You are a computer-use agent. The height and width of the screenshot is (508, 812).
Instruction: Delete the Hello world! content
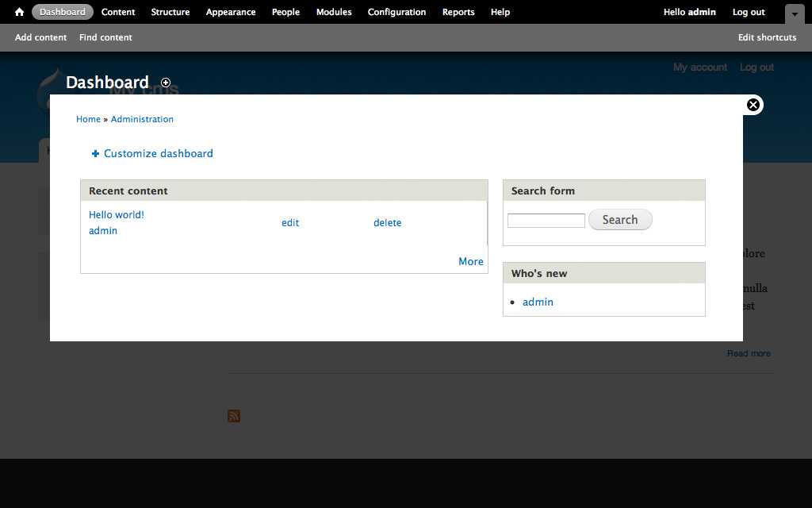387,223
